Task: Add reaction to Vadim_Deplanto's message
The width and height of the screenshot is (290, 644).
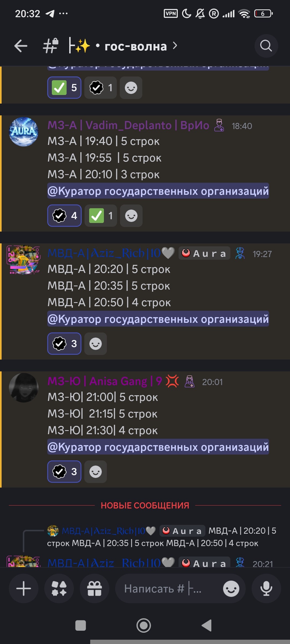Action: [131, 215]
